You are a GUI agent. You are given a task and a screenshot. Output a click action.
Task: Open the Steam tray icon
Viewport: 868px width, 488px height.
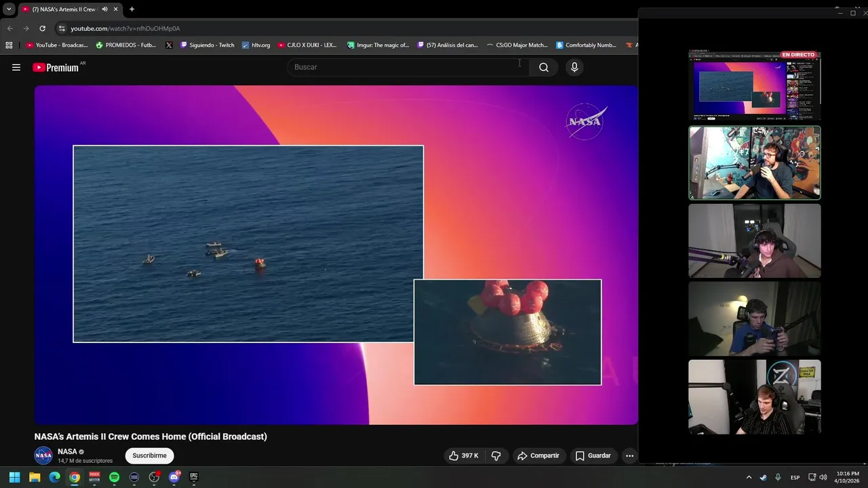click(x=764, y=477)
